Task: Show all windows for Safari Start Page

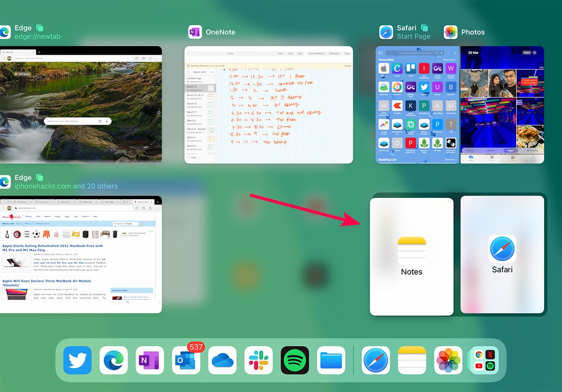Action: coord(425,28)
